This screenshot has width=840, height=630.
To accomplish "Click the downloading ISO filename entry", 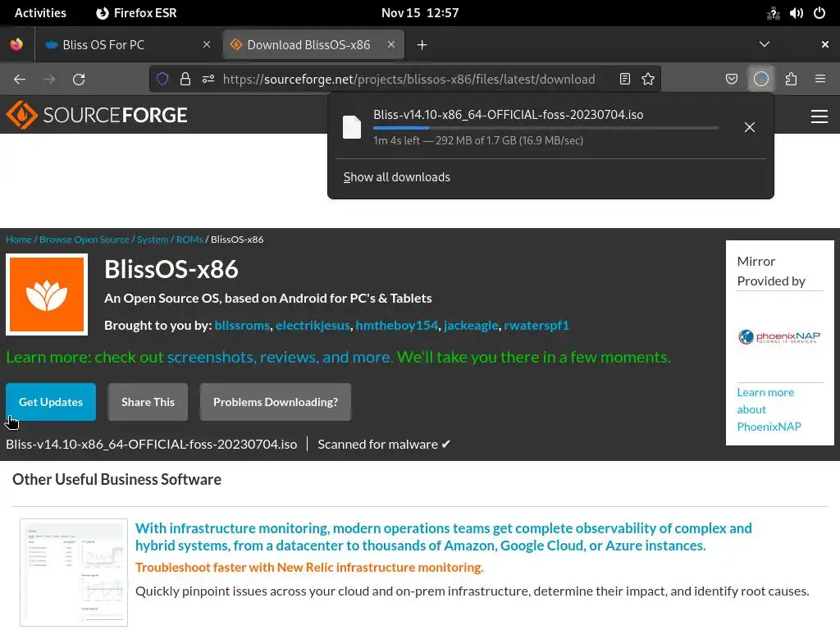I will click(508, 115).
